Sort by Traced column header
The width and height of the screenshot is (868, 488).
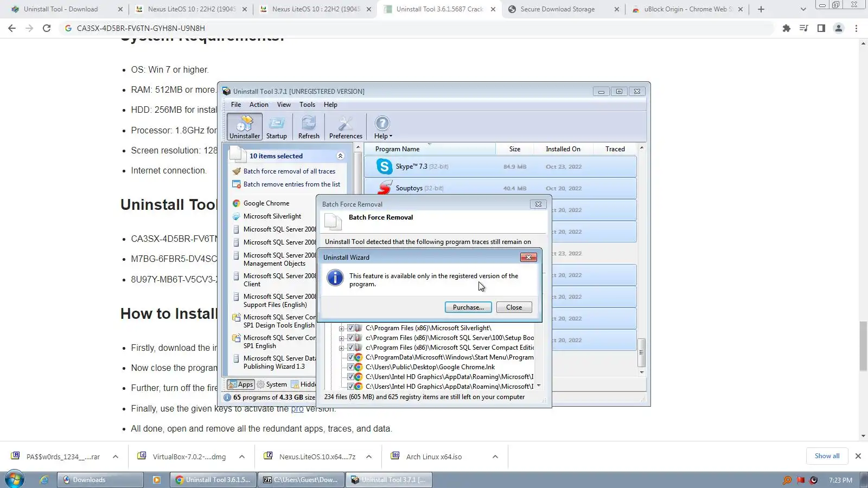(x=615, y=149)
